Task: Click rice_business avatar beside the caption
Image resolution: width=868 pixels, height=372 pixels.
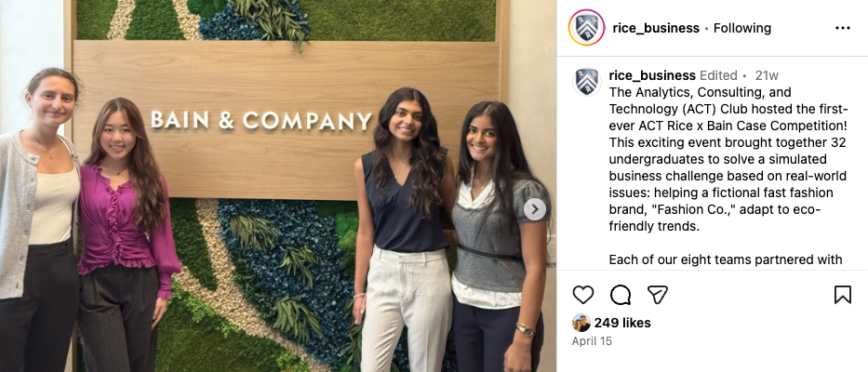Action: pyautogui.click(x=587, y=82)
